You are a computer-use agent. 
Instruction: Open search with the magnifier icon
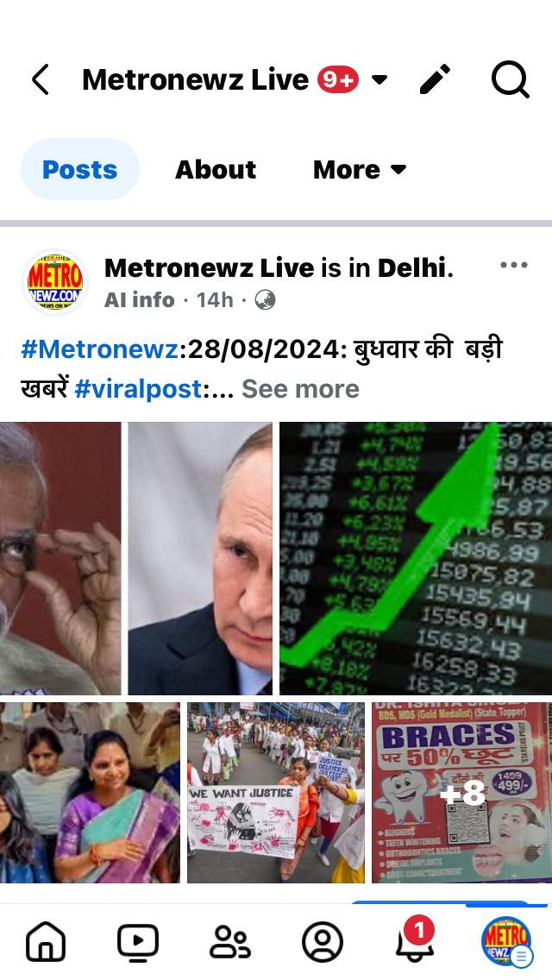coord(510,80)
